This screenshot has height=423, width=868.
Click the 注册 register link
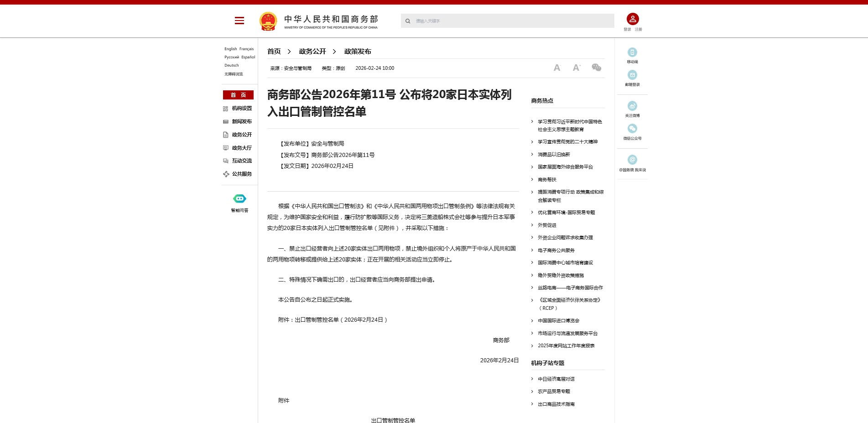(638, 30)
